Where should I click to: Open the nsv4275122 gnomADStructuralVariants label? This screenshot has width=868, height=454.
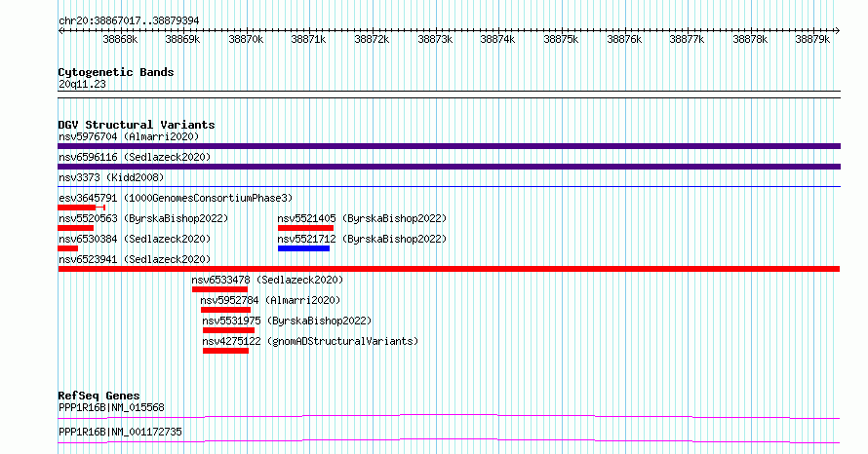(310, 341)
